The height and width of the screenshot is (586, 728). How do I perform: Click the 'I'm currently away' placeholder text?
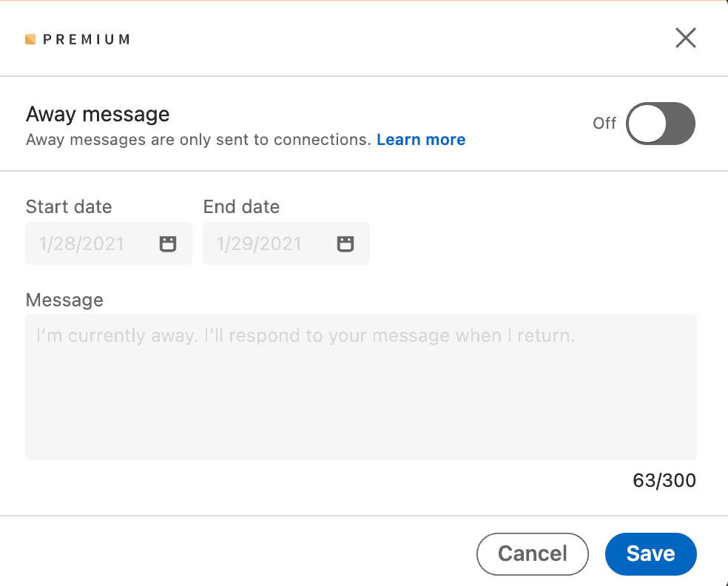click(305, 336)
